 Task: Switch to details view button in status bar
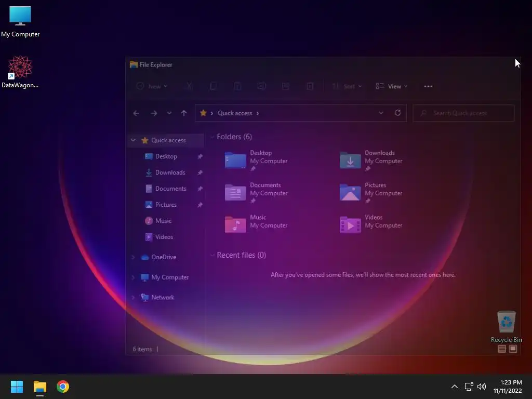(502, 349)
